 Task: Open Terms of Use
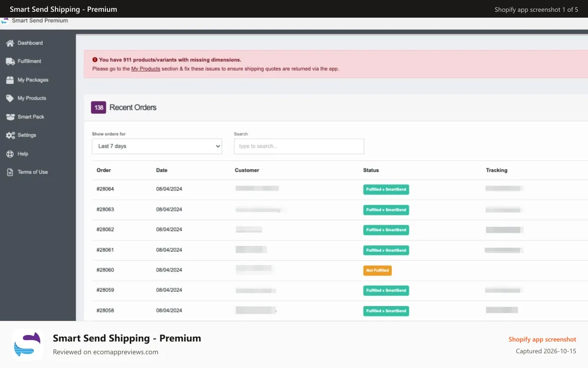(x=33, y=172)
